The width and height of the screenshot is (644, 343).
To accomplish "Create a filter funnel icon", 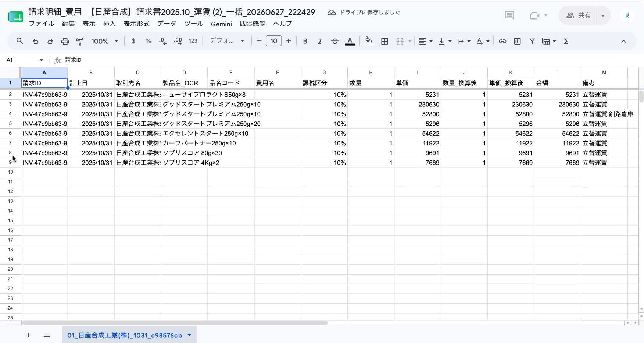I will pos(532,41).
